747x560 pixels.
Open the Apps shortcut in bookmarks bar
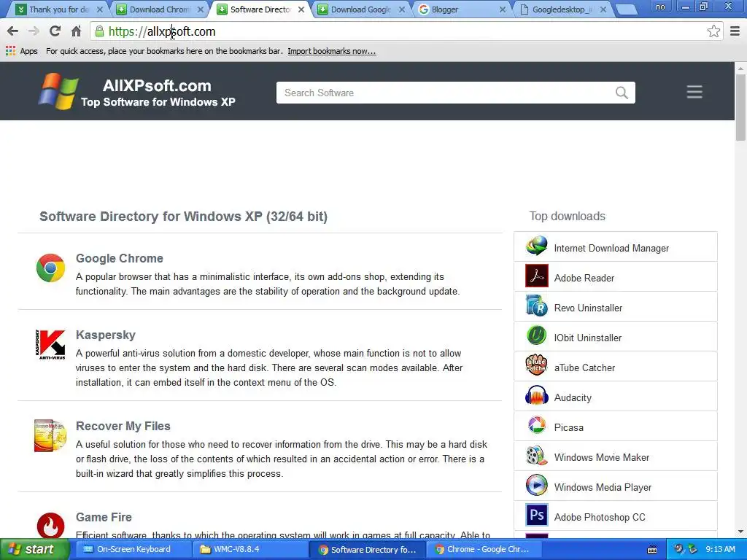click(x=21, y=51)
